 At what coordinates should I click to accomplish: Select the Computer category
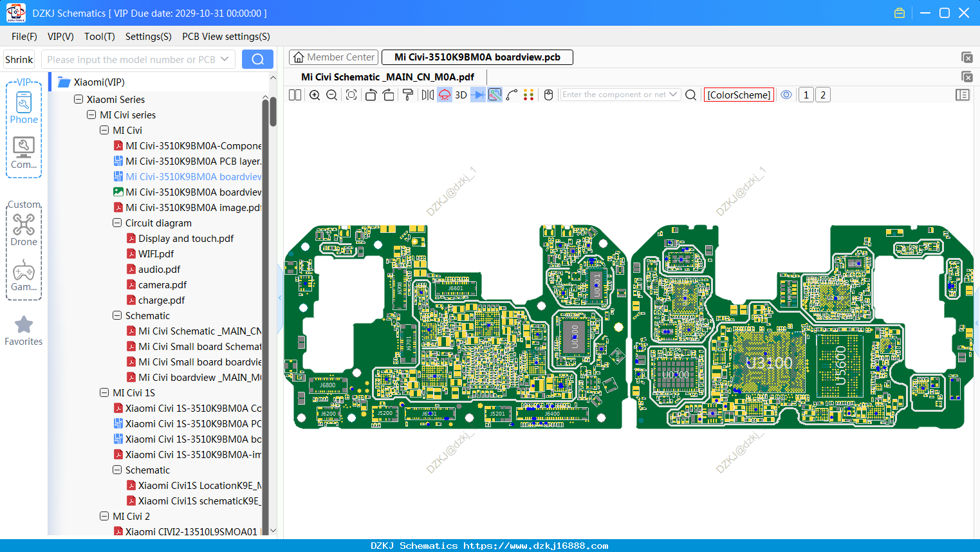tap(24, 153)
